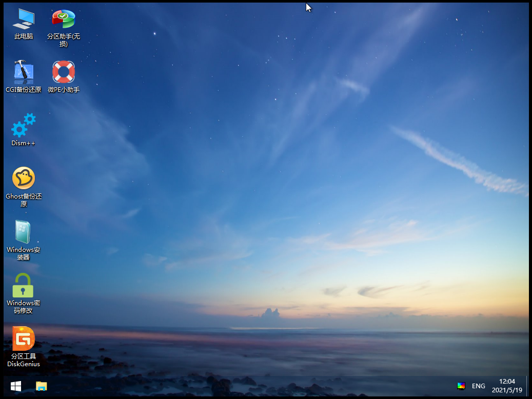Select the Windows密码修改 padlock icon
Image resolution: width=532 pixels, height=399 pixels.
(23, 285)
